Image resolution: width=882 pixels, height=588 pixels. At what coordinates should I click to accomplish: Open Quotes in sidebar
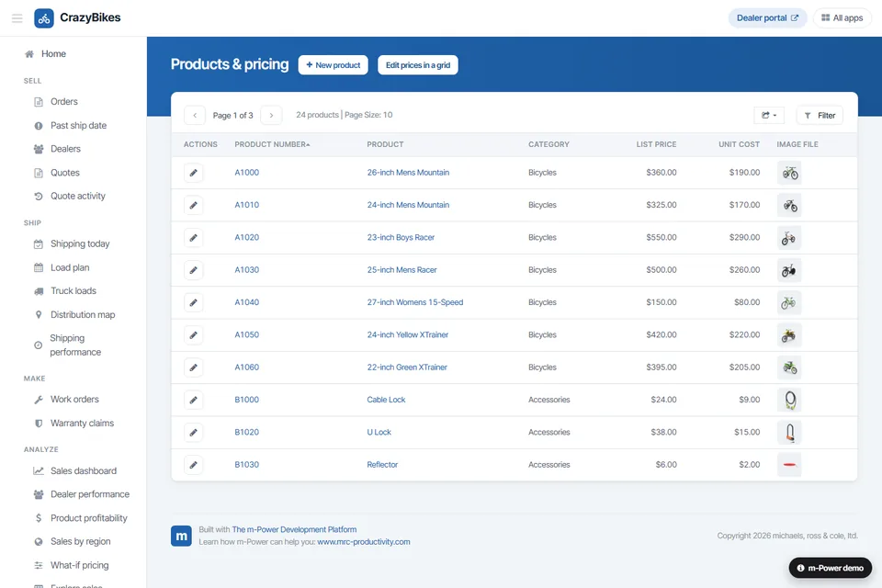(x=57, y=173)
